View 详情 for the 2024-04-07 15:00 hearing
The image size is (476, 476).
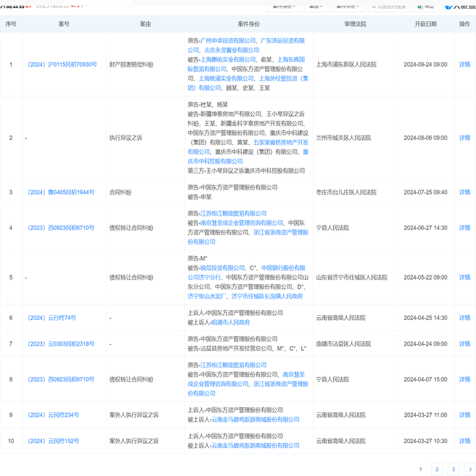(x=464, y=379)
